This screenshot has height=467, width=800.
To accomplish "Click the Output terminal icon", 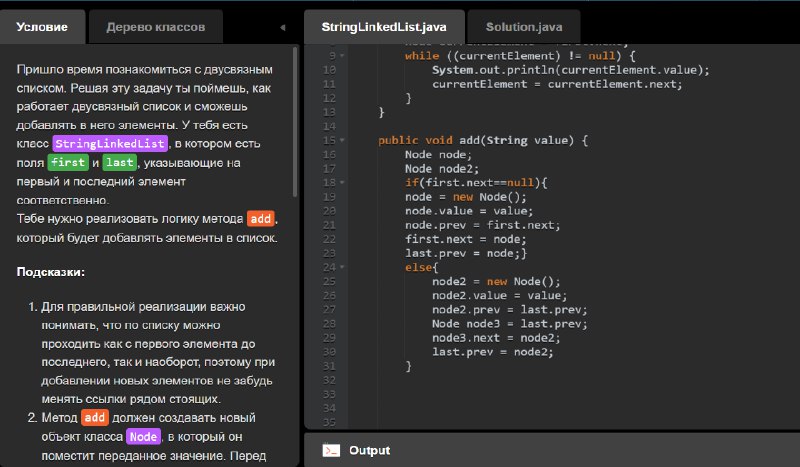I will [x=331, y=450].
